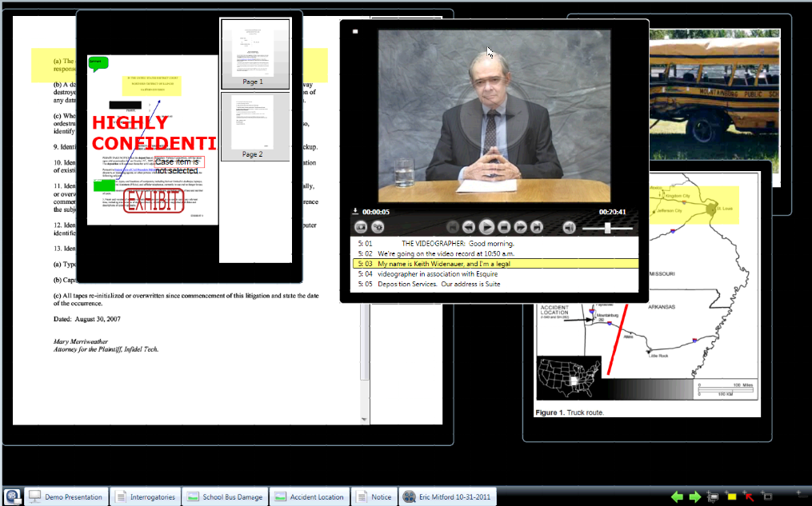Click the small white square atop the video window

pos(355,31)
